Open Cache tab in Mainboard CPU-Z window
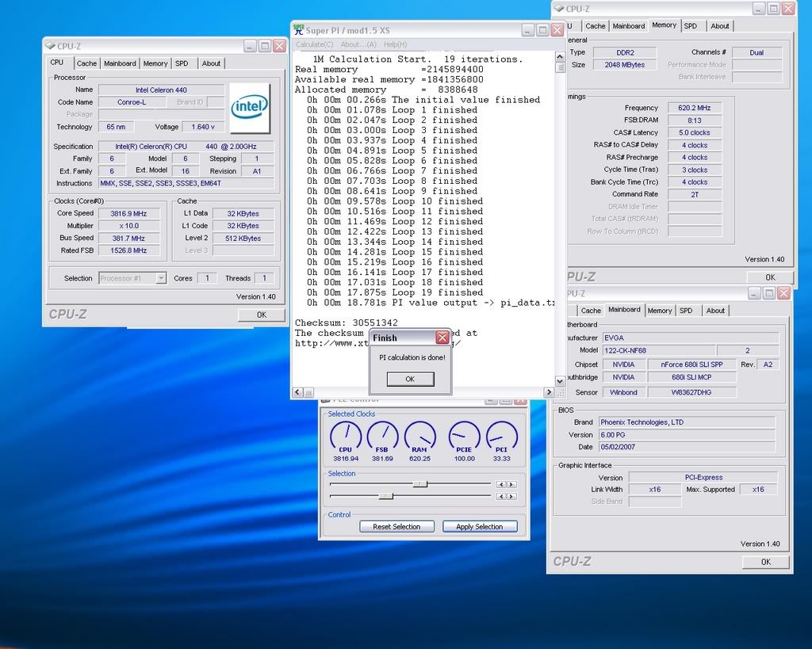Image resolution: width=812 pixels, height=649 pixels. pos(591,311)
